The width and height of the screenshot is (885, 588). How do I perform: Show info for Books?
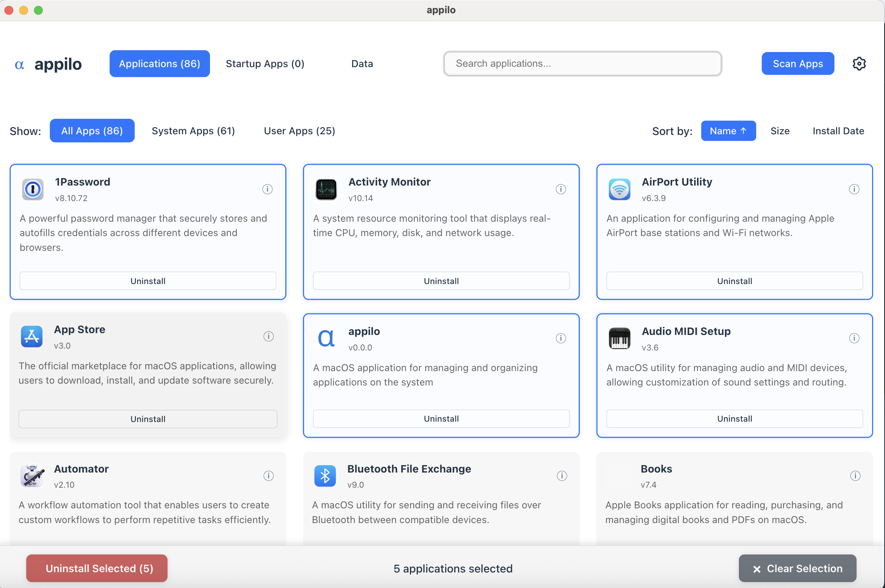pyautogui.click(x=855, y=476)
